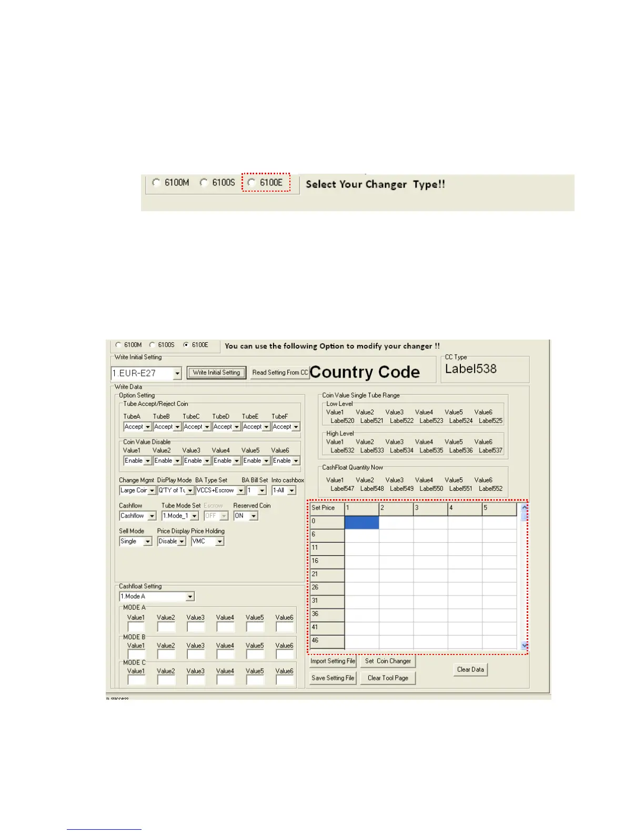Open the Price Display Disable dropdown
Viewport: 644px width, 834px height.
[x=182, y=541]
